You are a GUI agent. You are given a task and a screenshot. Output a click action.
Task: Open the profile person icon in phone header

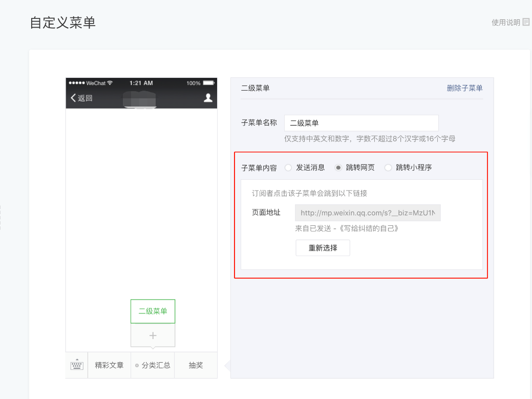208,98
